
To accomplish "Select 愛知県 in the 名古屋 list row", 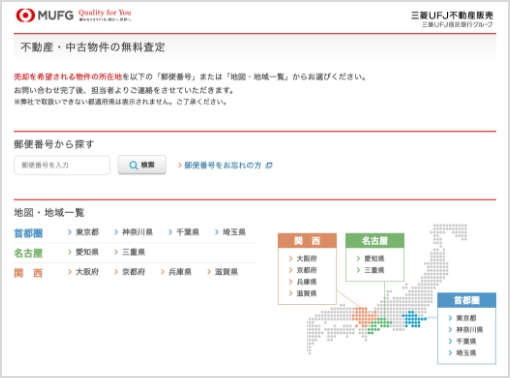I will 87,252.
